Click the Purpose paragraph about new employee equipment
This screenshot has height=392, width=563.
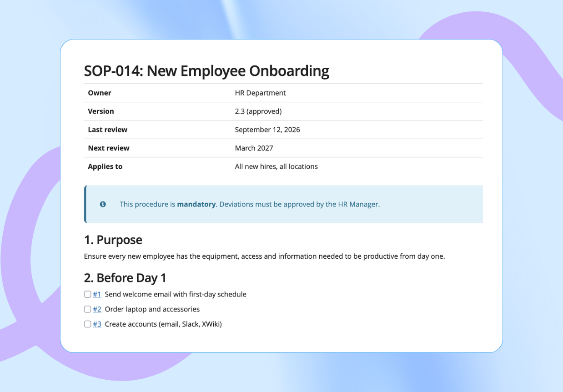pyautogui.click(x=264, y=256)
